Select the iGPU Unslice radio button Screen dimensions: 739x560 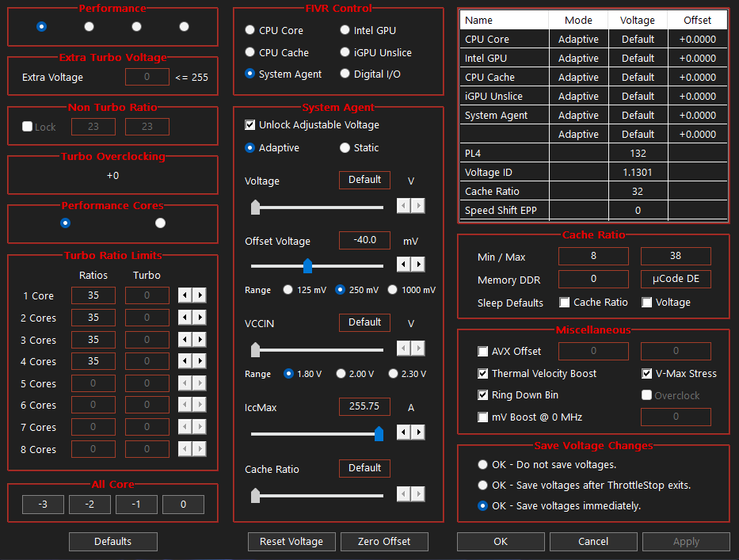click(x=345, y=52)
